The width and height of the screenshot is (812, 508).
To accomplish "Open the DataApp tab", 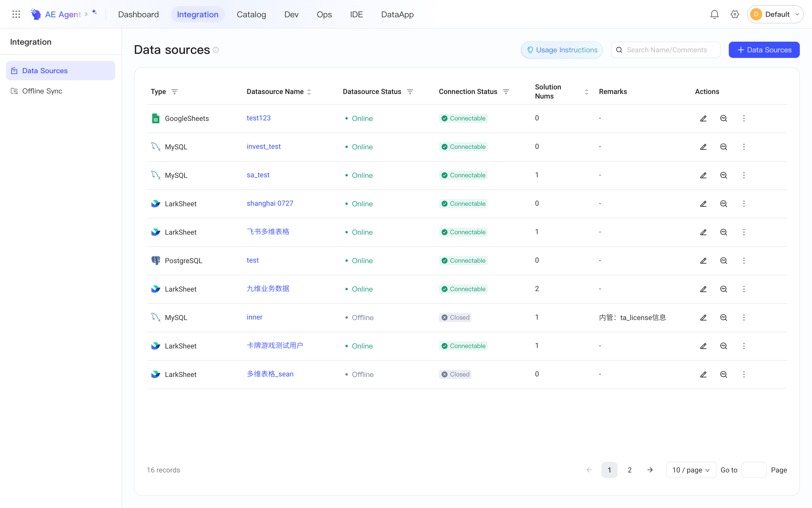I will coord(397,14).
